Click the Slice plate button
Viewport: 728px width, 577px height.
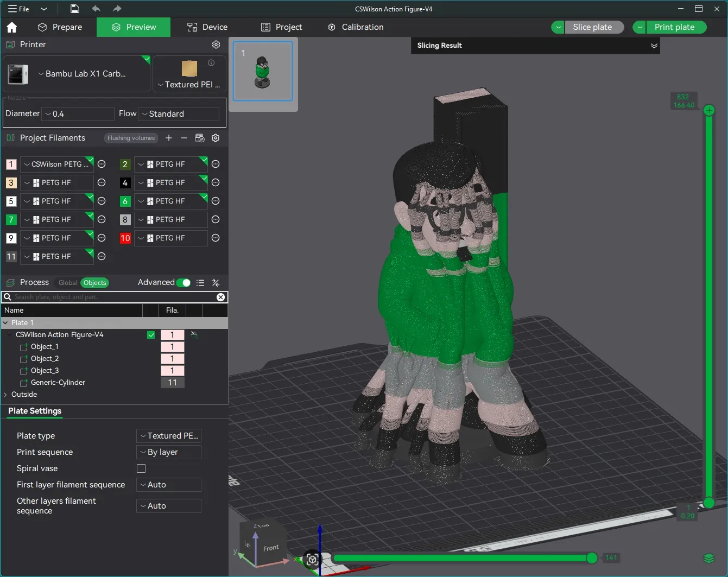coord(594,27)
